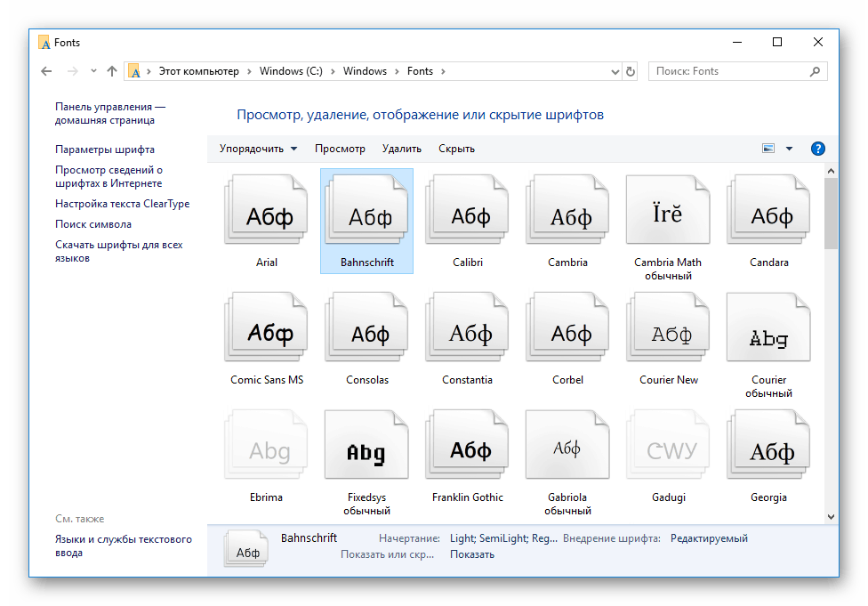Expand the address bar history dropdown
Screen dimensions: 868x606
[x=615, y=70]
